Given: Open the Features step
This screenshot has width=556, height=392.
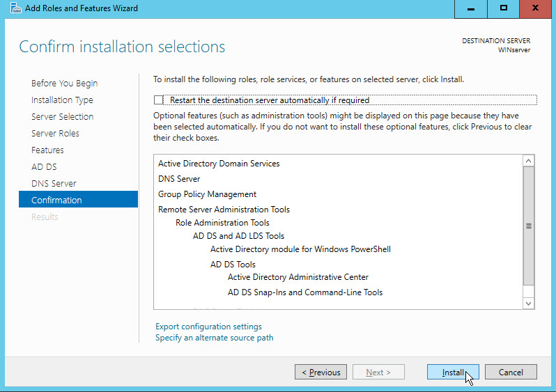Looking at the screenshot, I should tap(47, 150).
